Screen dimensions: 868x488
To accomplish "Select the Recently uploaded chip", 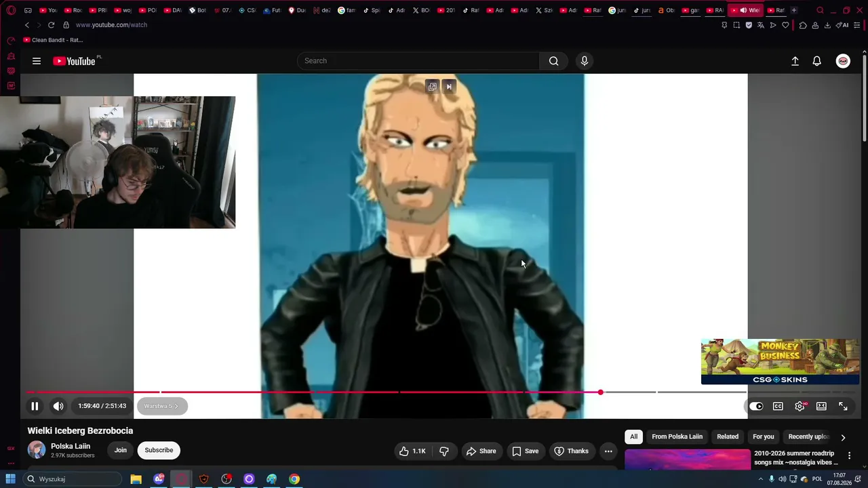I will point(808,436).
